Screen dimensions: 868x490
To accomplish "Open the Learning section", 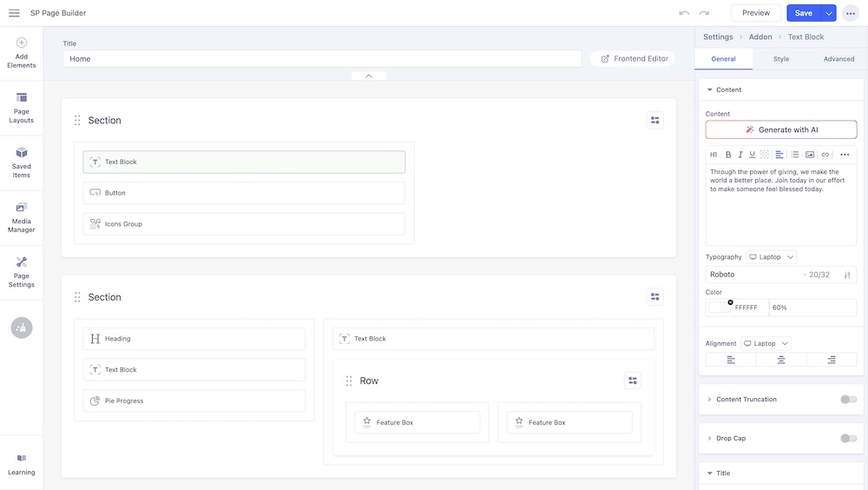I will click(22, 465).
